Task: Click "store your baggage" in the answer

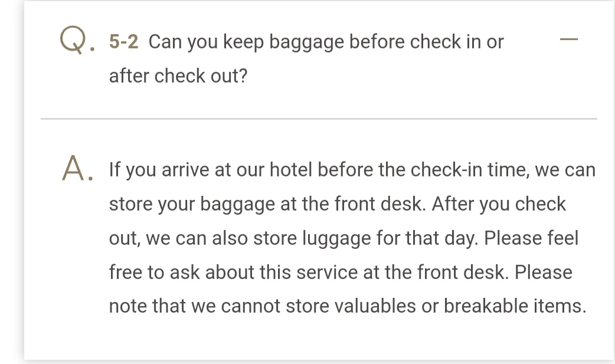Action: 191,204
